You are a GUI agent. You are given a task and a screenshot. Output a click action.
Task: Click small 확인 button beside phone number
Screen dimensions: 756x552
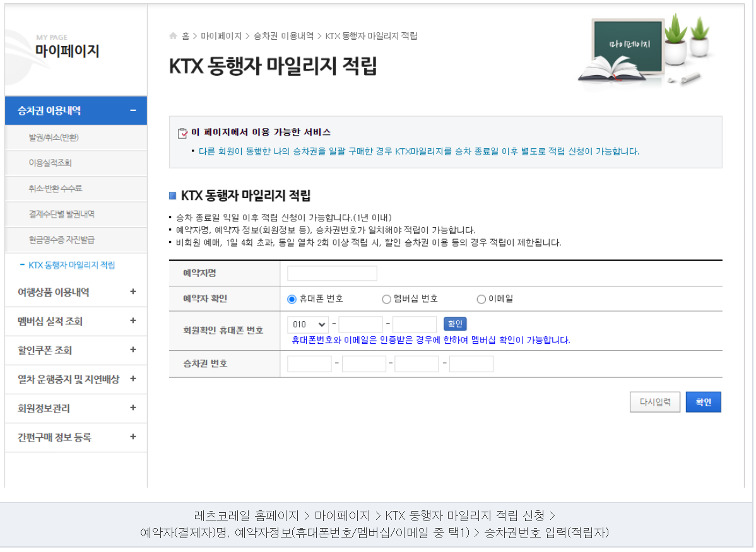[456, 324]
